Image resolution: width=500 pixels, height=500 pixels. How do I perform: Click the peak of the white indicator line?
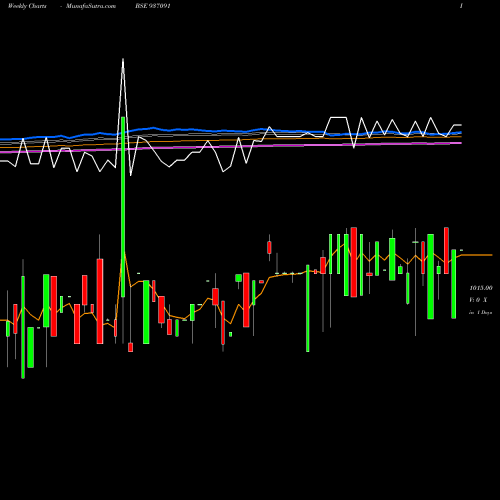[x=123, y=60]
